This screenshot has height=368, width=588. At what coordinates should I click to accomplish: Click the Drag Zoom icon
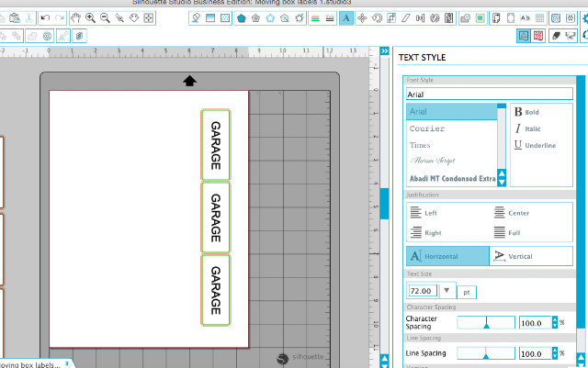(x=134, y=18)
